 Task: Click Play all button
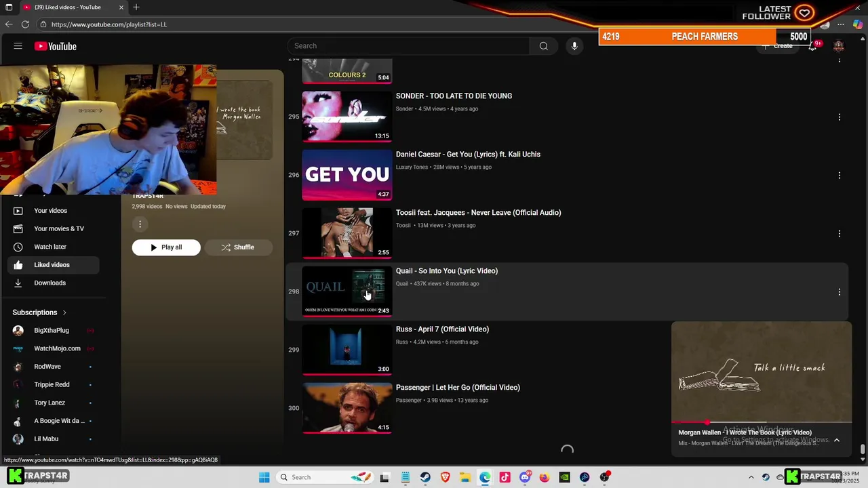[166, 247]
